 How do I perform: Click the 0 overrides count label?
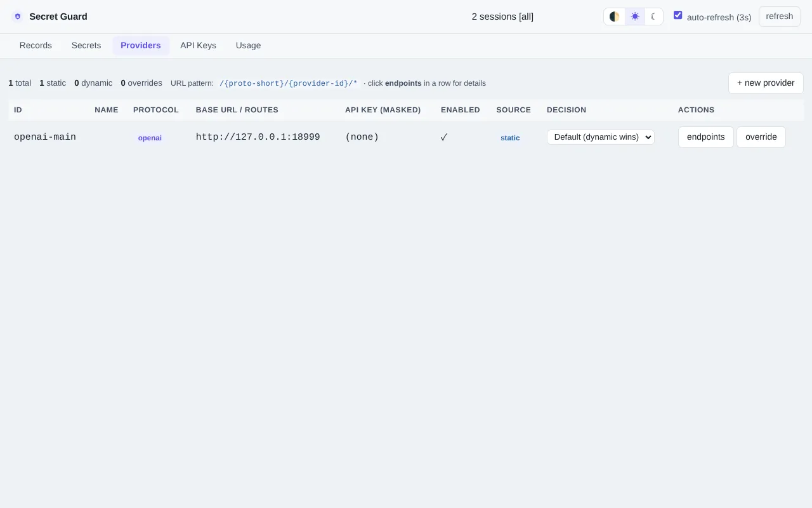pyautogui.click(x=141, y=83)
